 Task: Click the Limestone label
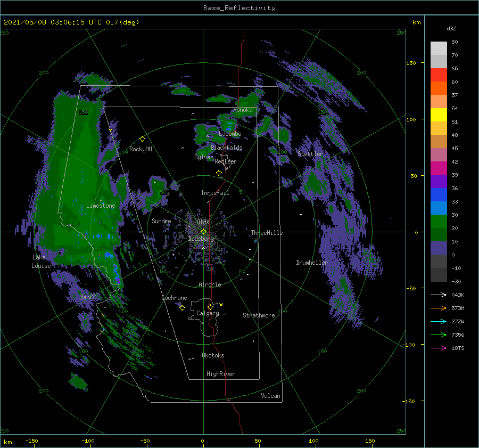pyautogui.click(x=101, y=206)
